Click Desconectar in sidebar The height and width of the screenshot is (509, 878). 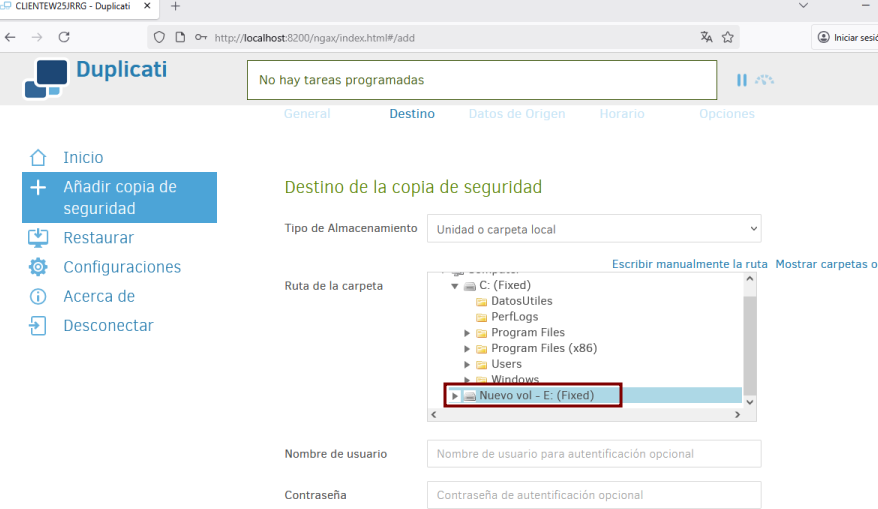click(x=108, y=325)
